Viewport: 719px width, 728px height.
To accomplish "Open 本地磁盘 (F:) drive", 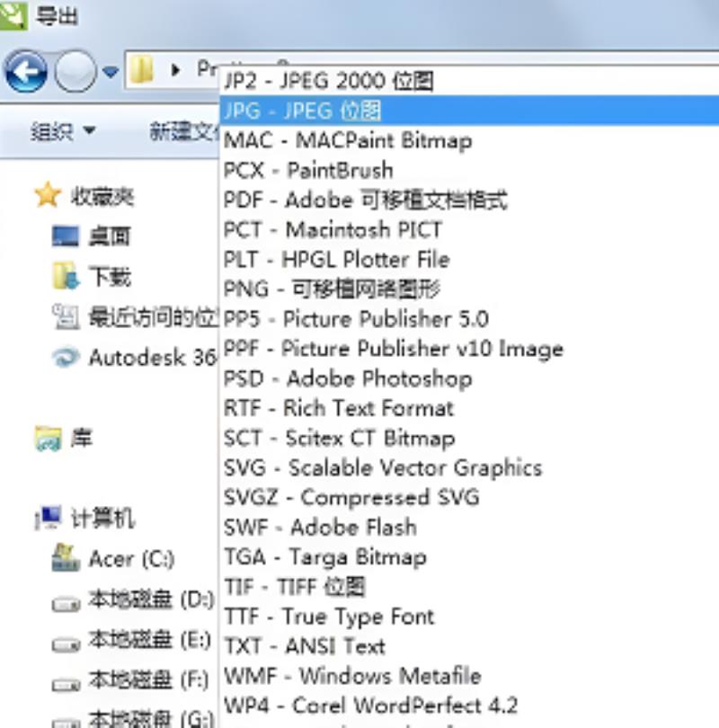I will coord(148,679).
